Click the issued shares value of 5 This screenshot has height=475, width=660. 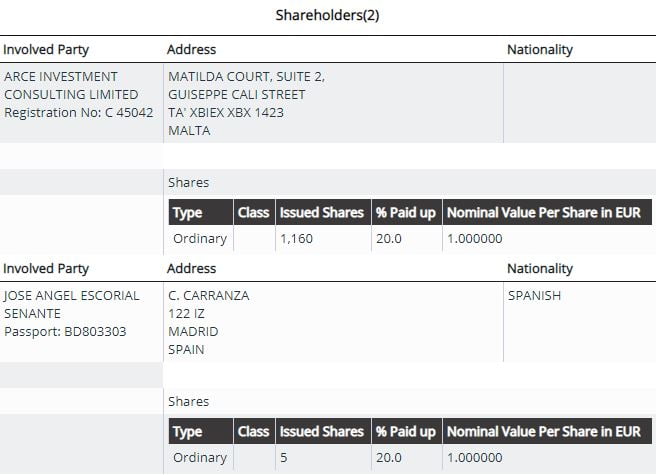pyautogui.click(x=284, y=458)
